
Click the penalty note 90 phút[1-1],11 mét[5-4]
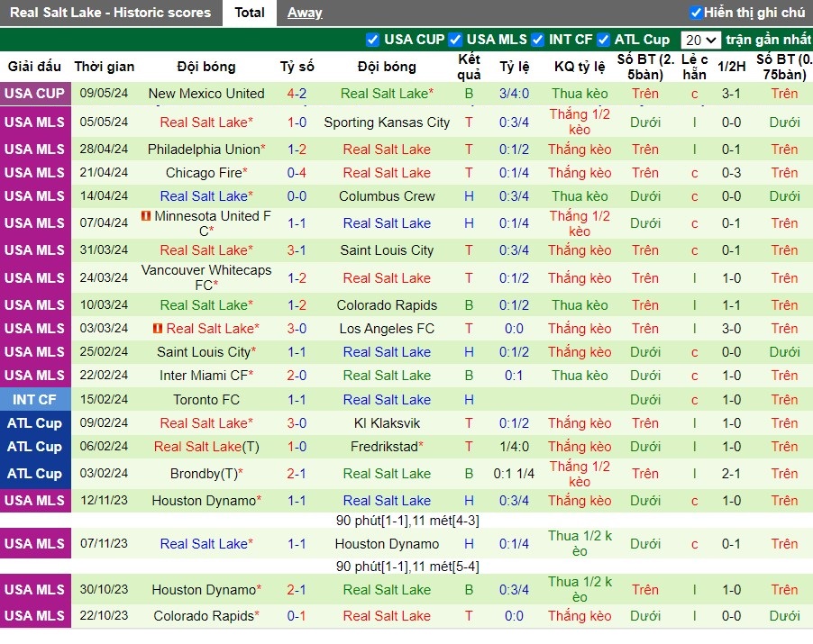[x=407, y=567]
